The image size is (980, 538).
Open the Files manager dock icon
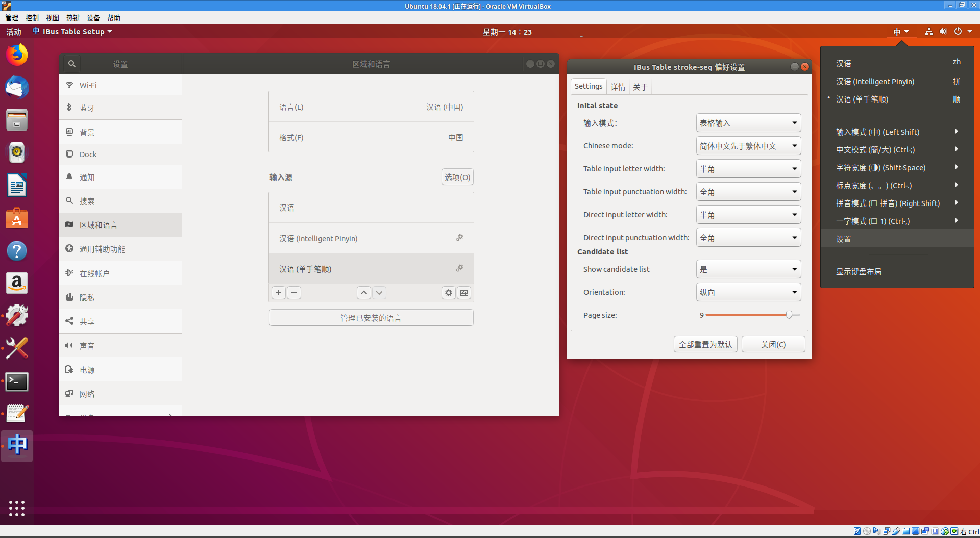[17, 120]
